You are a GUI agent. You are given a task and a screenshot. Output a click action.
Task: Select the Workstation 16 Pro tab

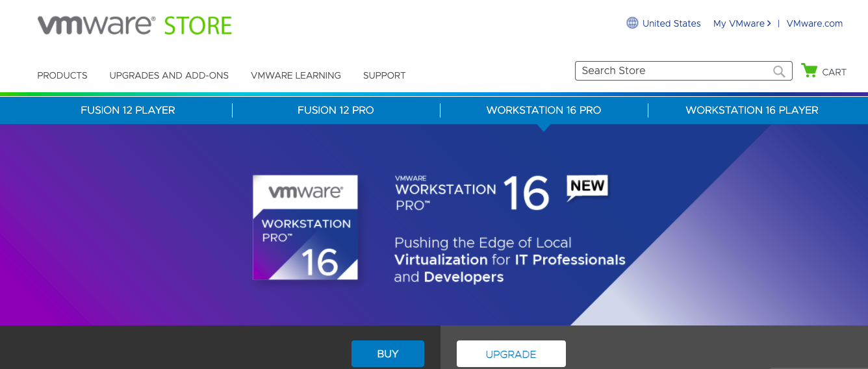tap(544, 110)
